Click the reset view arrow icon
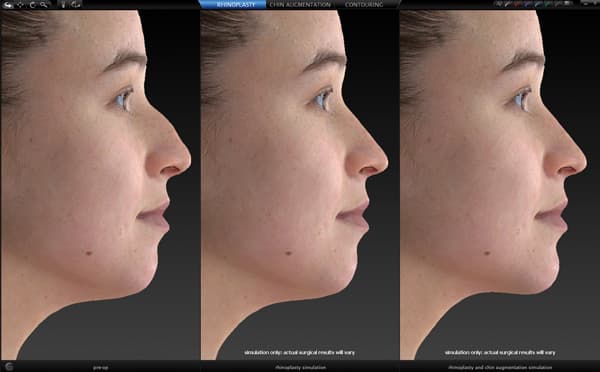The image size is (600, 372). pyautogui.click(x=76, y=5)
